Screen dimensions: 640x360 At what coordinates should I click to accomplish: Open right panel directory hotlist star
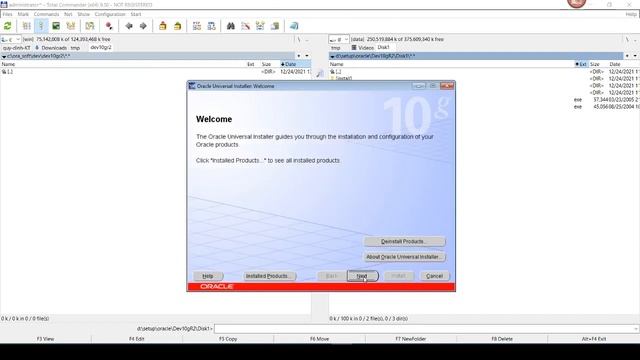(627, 56)
